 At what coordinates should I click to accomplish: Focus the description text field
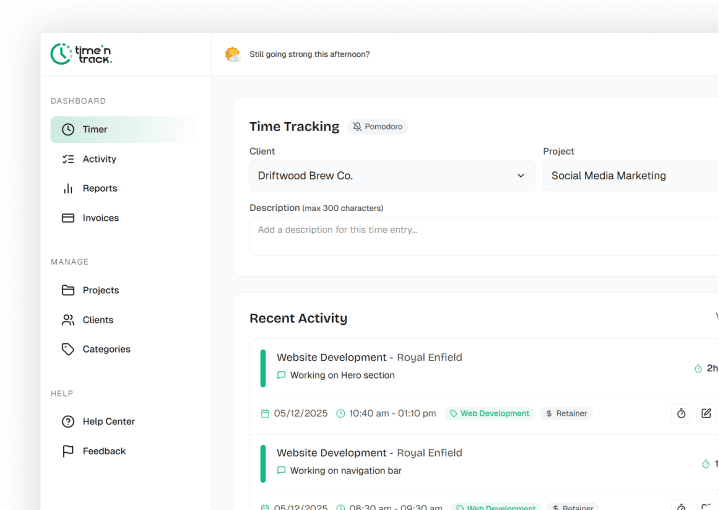[x=484, y=236]
